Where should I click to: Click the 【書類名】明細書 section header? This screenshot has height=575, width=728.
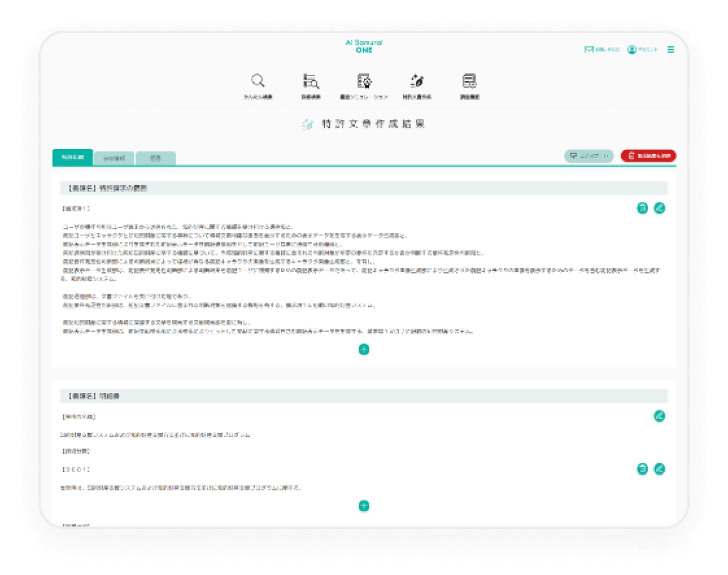tap(363, 396)
